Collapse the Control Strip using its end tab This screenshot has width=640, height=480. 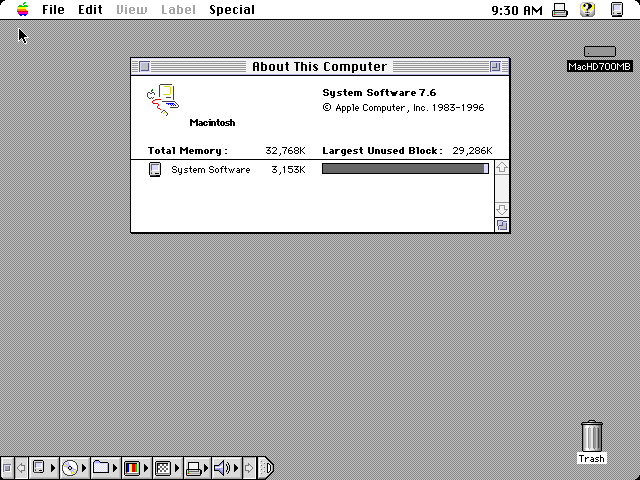click(266, 468)
